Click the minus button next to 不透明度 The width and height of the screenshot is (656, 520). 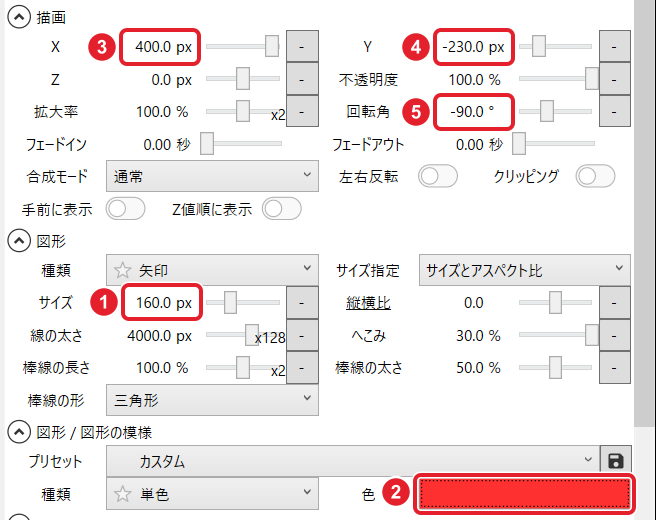click(x=615, y=79)
